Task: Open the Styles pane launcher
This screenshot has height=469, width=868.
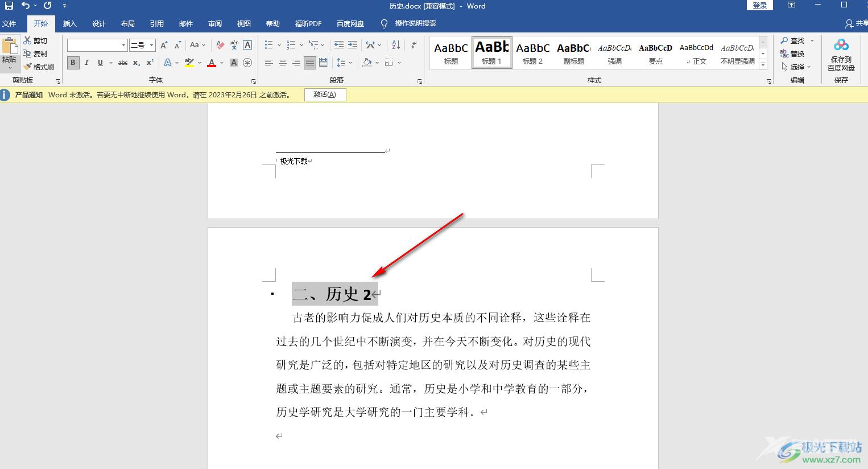Action: click(x=769, y=81)
